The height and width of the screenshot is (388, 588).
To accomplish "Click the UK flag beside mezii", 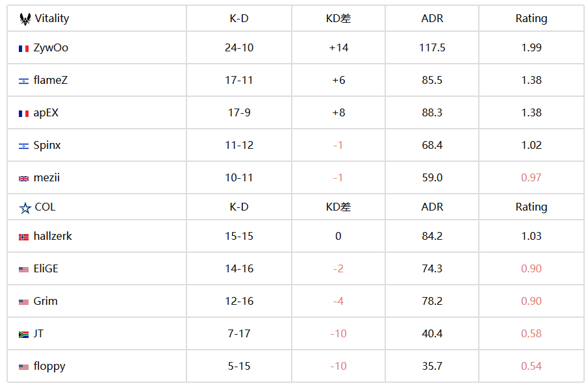I will 23,179.
